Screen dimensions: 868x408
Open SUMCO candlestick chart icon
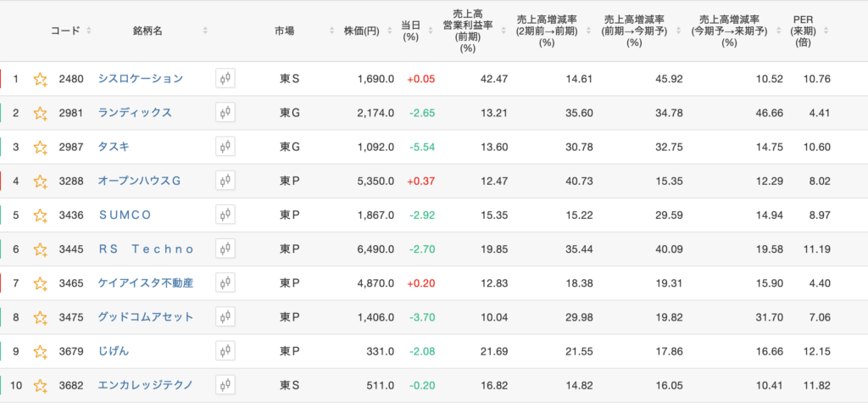[225, 215]
